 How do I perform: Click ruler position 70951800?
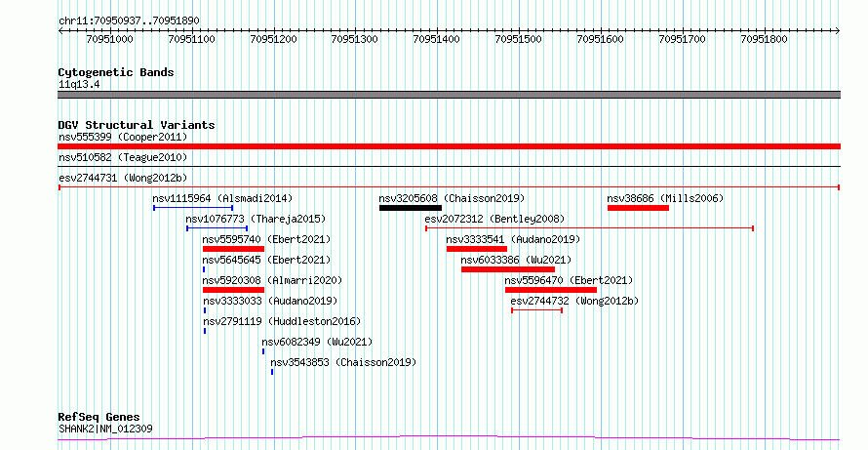point(765,39)
